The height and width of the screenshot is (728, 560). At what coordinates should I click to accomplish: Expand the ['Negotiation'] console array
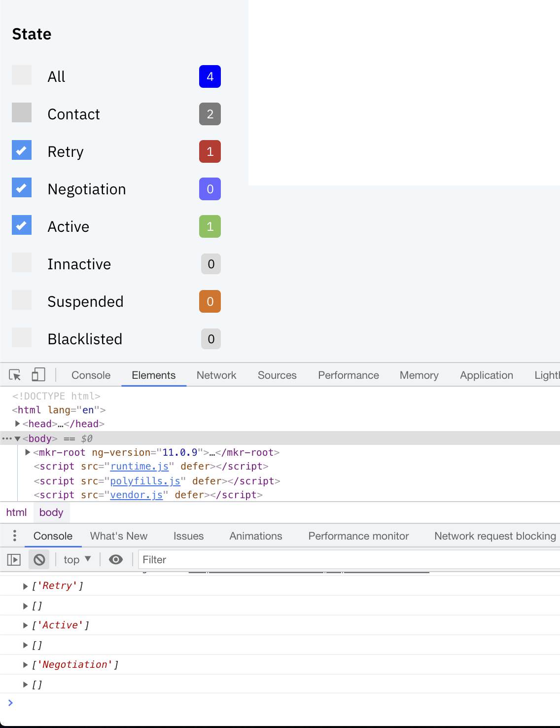coord(26,665)
